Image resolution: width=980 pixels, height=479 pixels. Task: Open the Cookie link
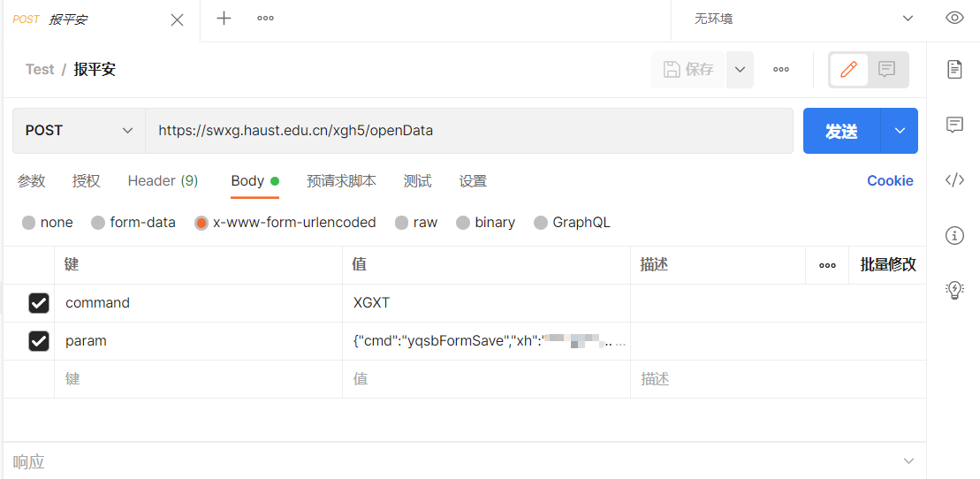point(890,180)
